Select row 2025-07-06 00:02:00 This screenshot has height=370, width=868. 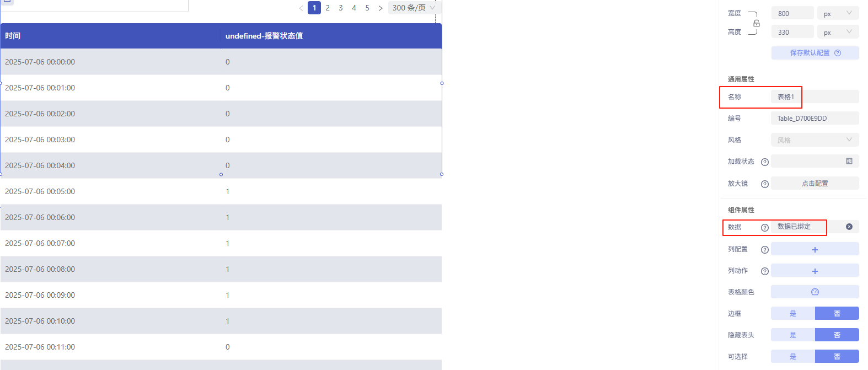(x=221, y=114)
